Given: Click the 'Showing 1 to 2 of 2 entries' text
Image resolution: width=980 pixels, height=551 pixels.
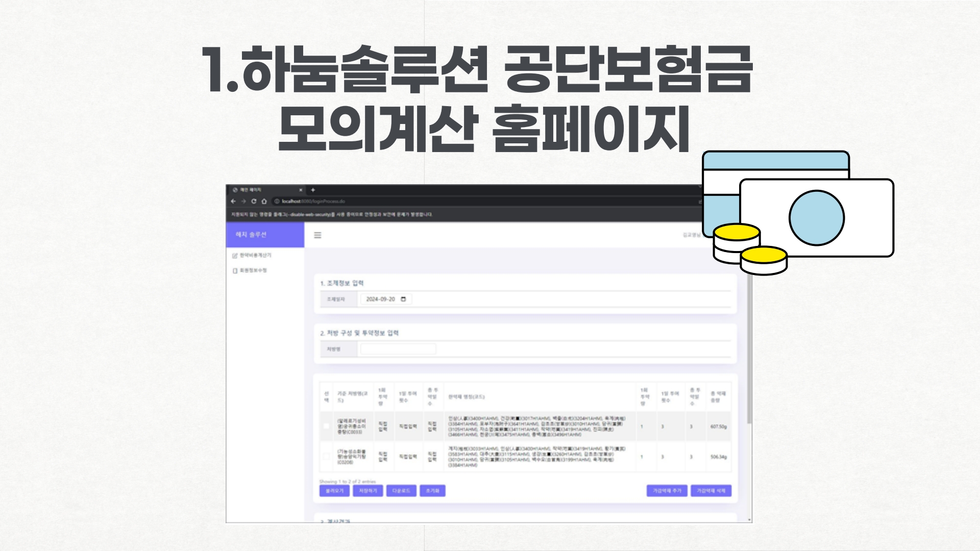Looking at the screenshot, I should coord(348,482).
